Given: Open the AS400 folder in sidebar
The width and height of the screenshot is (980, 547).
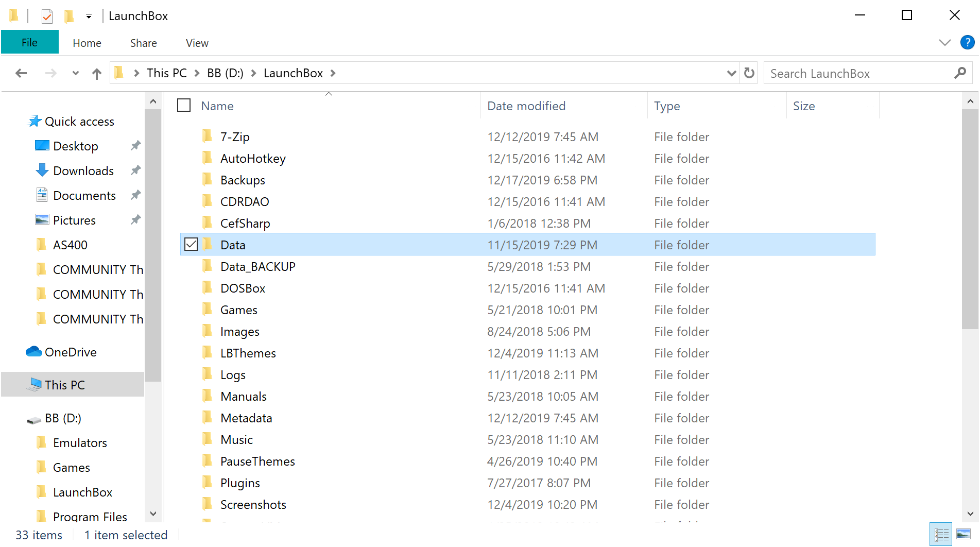Looking at the screenshot, I should 70,245.
